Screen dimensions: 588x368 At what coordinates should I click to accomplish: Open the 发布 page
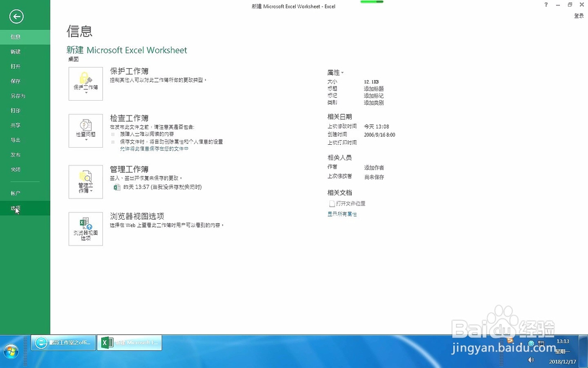tap(25, 154)
